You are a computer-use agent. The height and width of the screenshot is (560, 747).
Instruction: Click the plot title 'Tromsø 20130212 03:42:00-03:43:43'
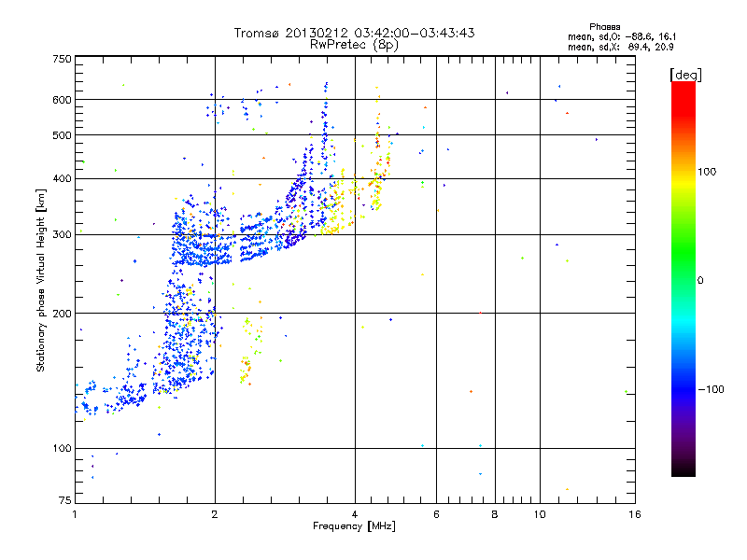click(x=354, y=33)
